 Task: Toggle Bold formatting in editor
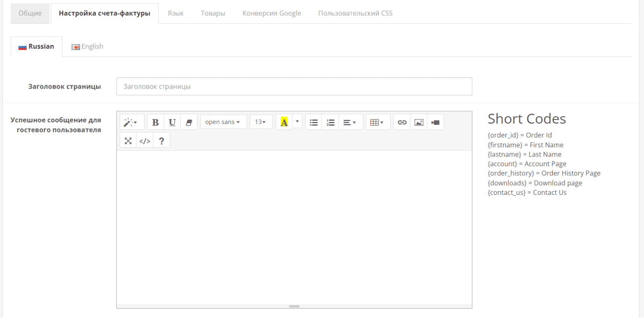pyautogui.click(x=155, y=122)
